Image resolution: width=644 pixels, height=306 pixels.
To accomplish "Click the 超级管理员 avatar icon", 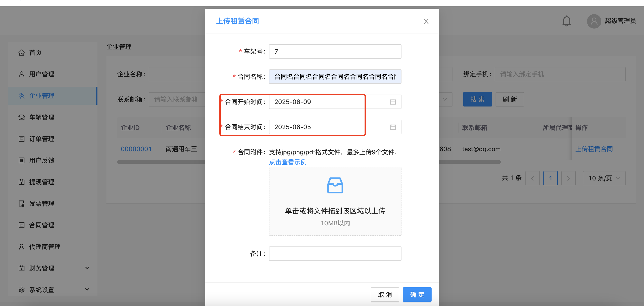I will tap(594, 21).
